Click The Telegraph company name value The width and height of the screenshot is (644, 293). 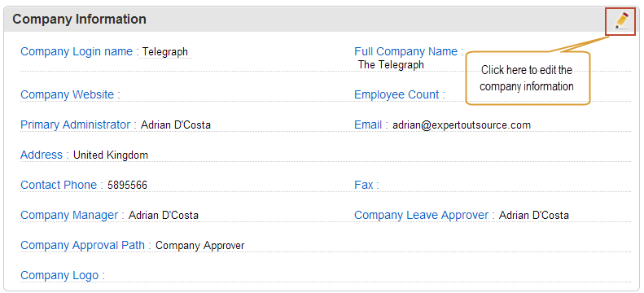tap(391, 64)
